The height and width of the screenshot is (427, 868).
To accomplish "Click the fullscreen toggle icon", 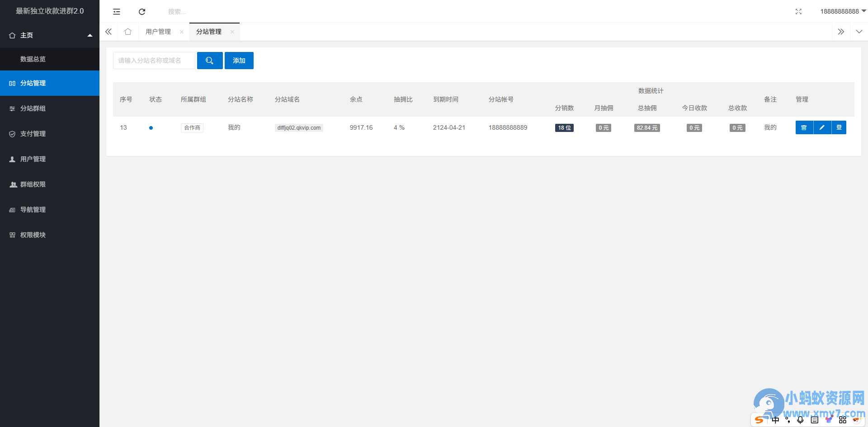I will pyautogui.click(x=798, y=12).
